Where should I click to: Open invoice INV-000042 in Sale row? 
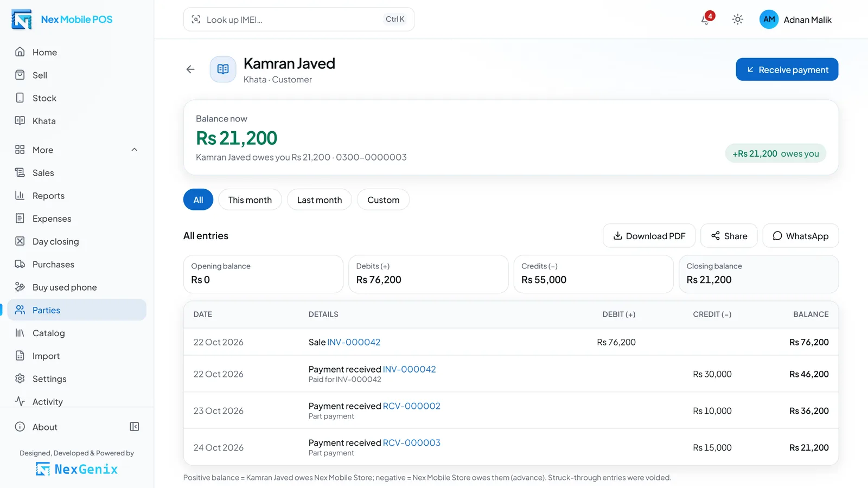click(x=354, y=342)
